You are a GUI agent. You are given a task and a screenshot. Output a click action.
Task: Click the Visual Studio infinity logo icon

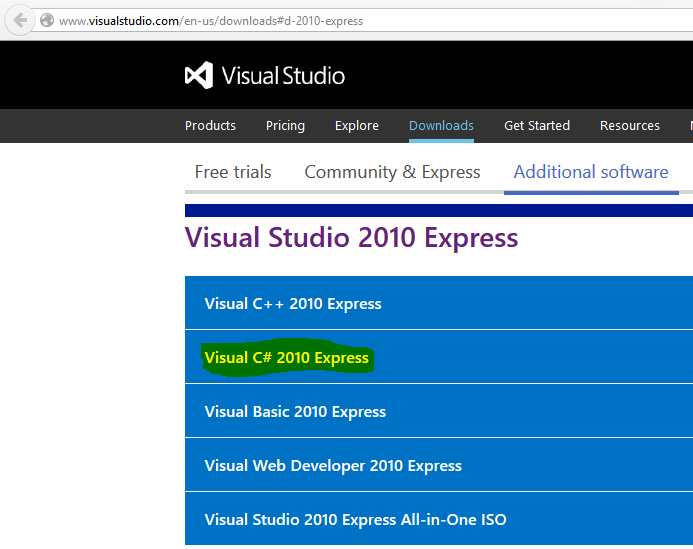pyautogui.click(x=198, y=76)
